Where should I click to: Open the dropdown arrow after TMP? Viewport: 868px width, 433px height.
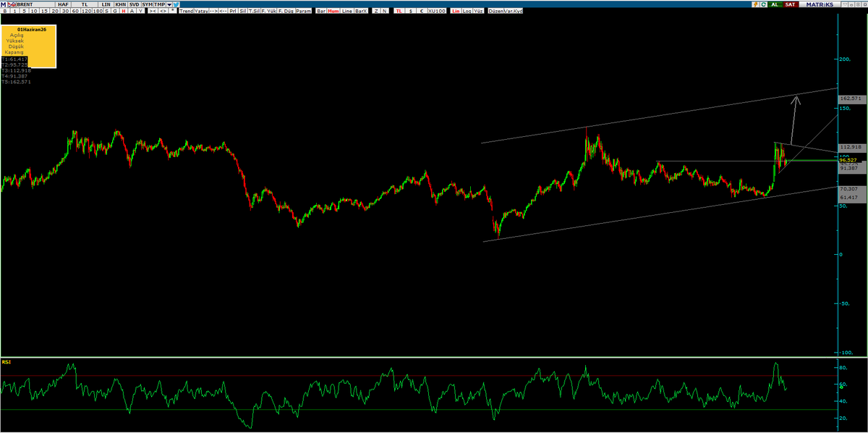click(169, 4)
